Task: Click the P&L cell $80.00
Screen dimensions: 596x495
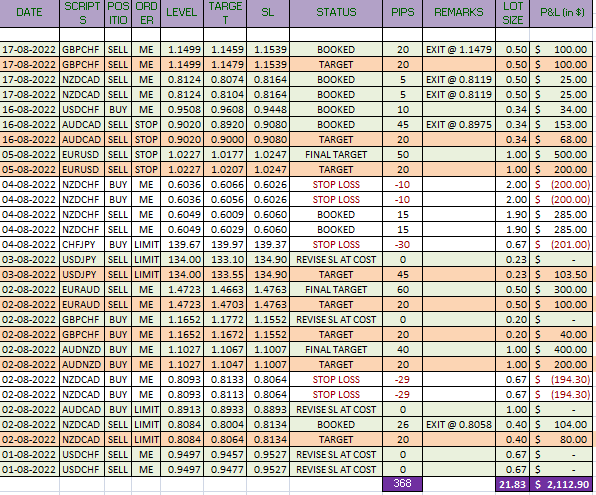Action: pos(561,440)
